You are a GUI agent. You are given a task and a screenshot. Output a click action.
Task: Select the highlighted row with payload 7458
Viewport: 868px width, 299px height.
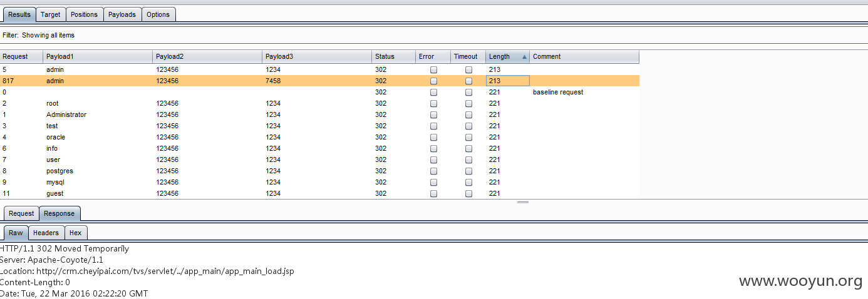pos(319,81)
